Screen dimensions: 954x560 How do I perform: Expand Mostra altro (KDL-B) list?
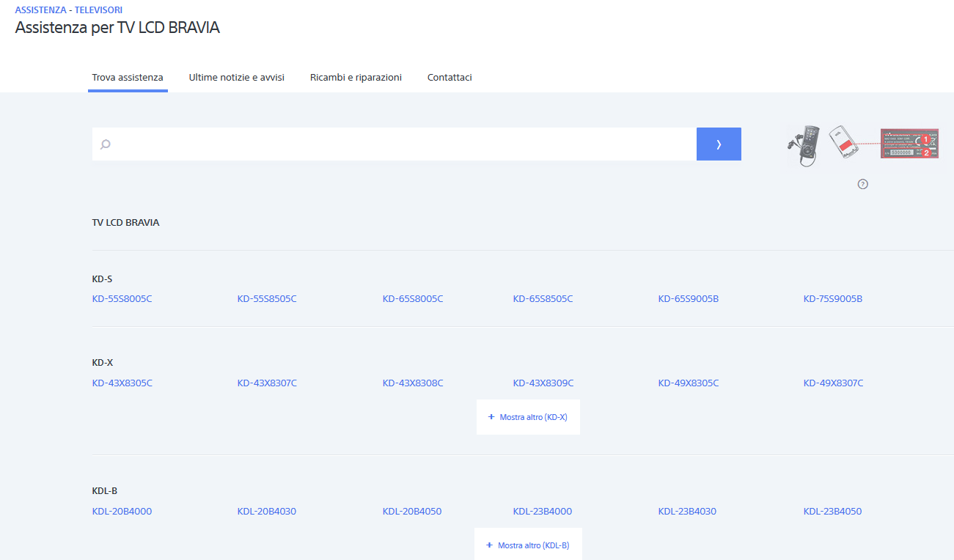tap(528, 545)
